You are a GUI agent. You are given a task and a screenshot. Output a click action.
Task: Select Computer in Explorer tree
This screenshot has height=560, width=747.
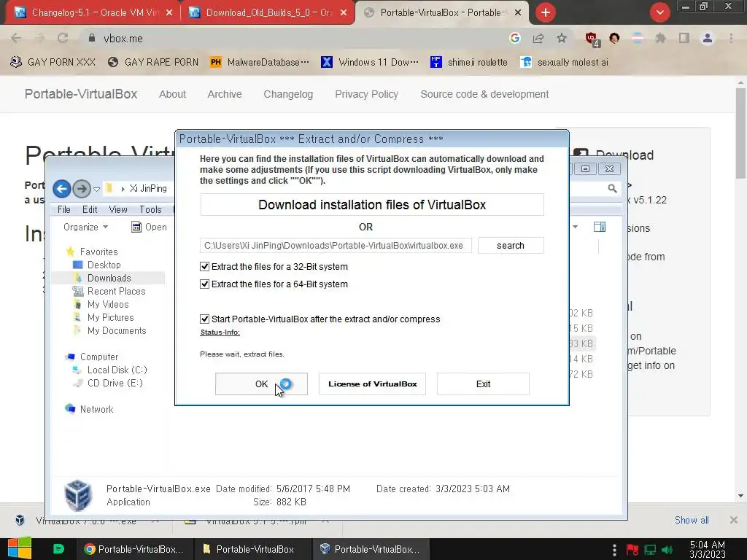tap(99, 357)
